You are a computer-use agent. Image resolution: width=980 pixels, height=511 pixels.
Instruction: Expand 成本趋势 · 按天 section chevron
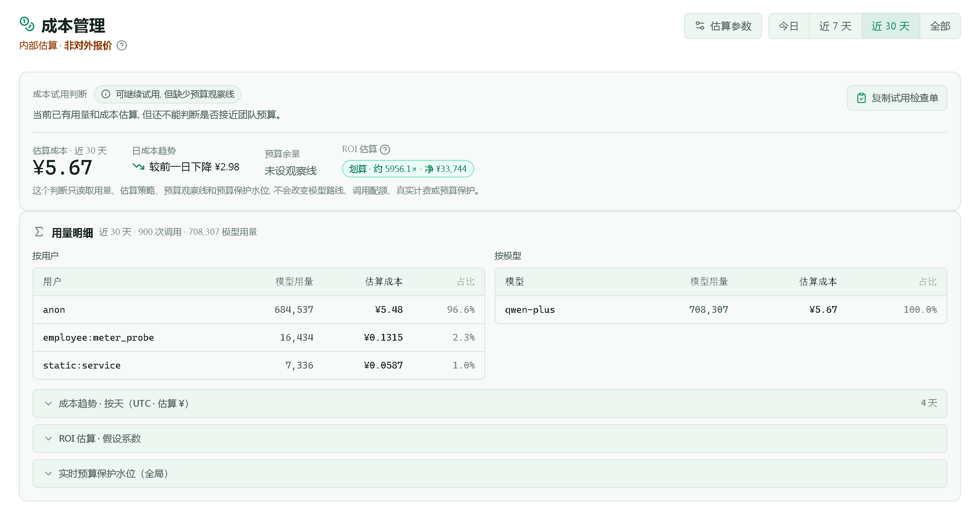49,404
